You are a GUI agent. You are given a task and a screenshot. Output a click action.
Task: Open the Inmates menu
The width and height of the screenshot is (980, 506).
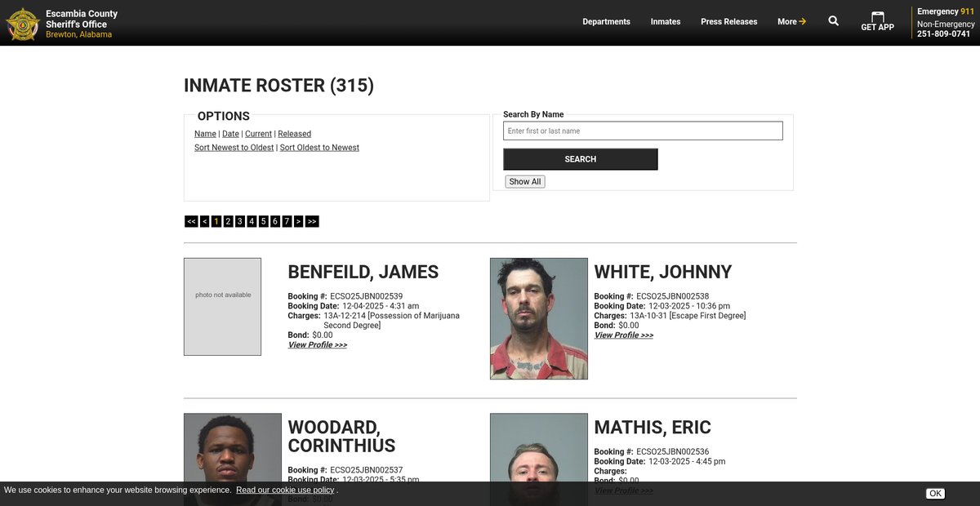point(666,22)
